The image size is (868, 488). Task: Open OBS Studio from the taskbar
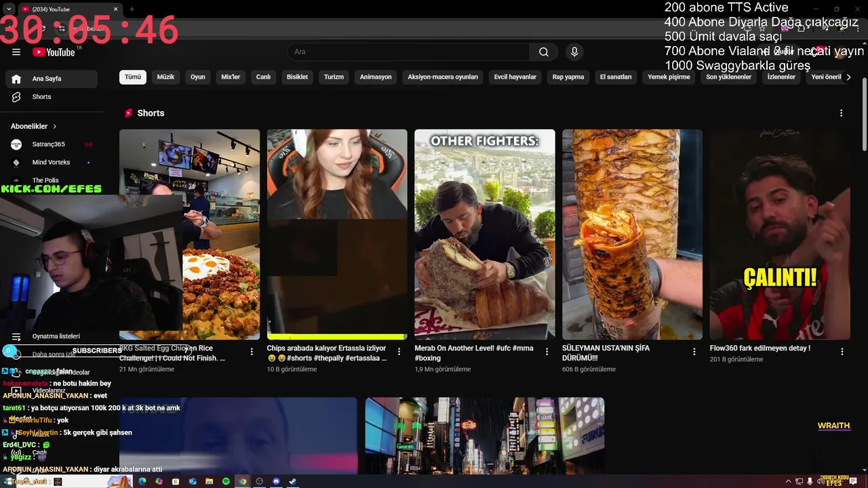pyautogui.click(x=259, y=482)
